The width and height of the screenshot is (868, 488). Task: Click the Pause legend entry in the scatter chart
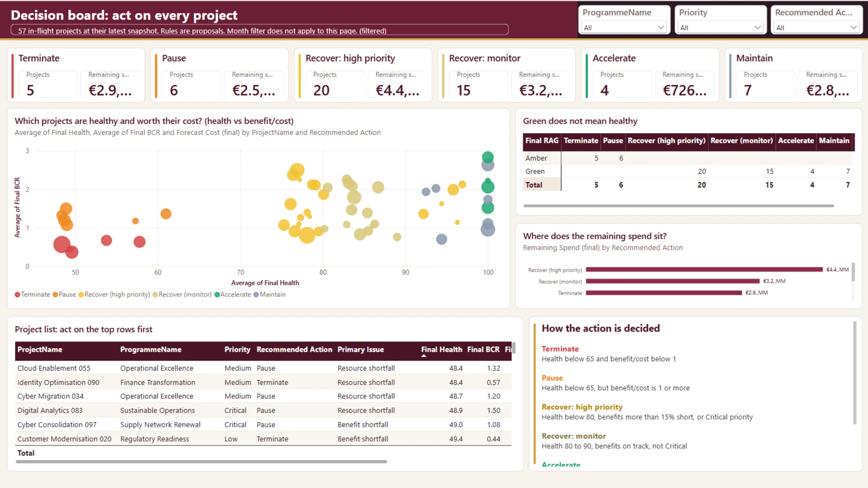tap(64, 295)
